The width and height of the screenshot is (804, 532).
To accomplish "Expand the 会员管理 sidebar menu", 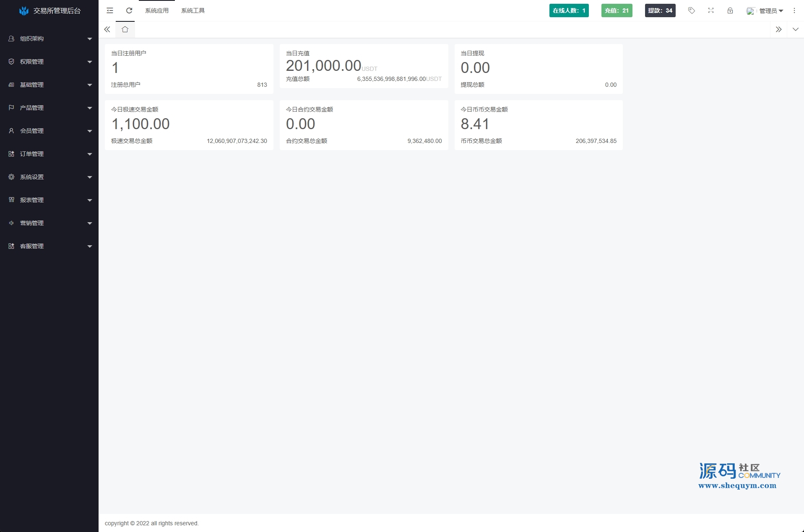I will [49, 131].
